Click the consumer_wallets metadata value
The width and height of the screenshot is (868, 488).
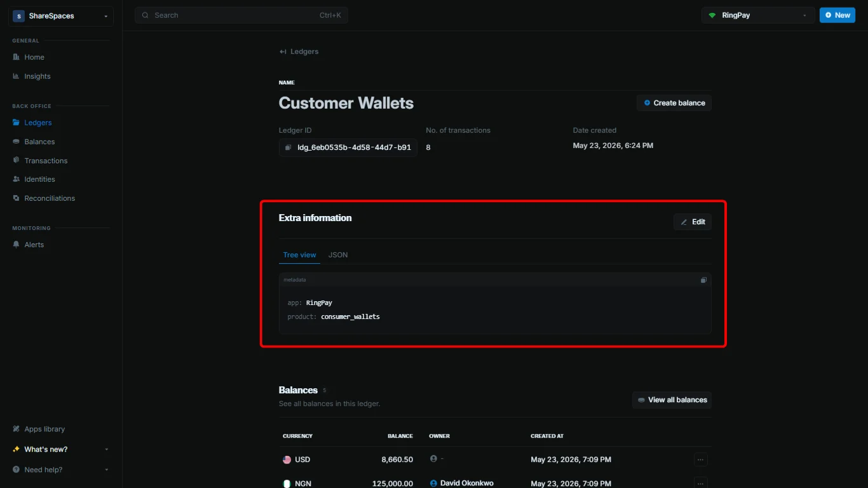coord(350,316)
